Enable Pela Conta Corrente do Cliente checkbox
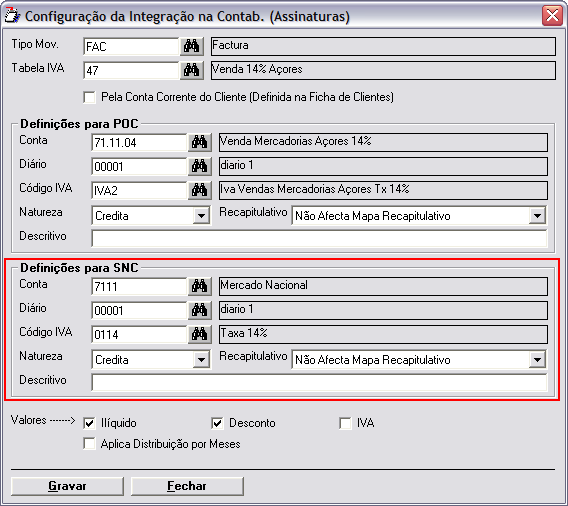The width and height of the screenshot is (568, 506). tap(89, 97)
